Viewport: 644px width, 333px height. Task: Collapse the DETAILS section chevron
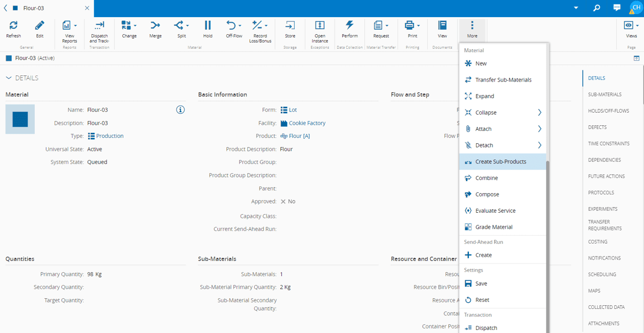[x=9, y=78]
